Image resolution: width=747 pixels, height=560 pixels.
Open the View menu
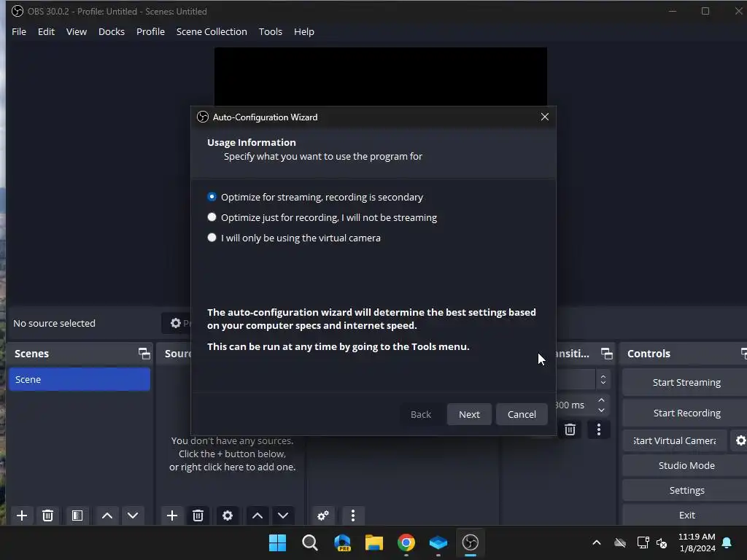tap(76, 31)
